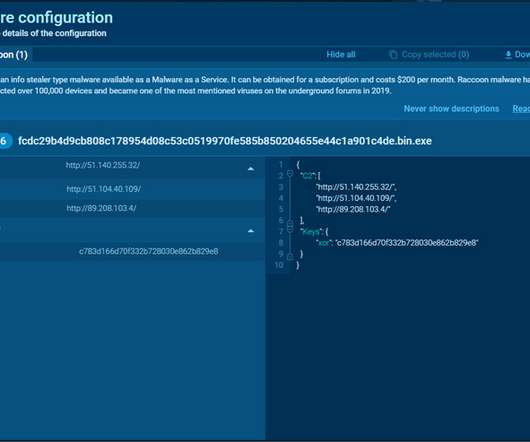Viewport: 530px width, 442px height.
Task: Click the configuration page heading
Action: point(56,18)
